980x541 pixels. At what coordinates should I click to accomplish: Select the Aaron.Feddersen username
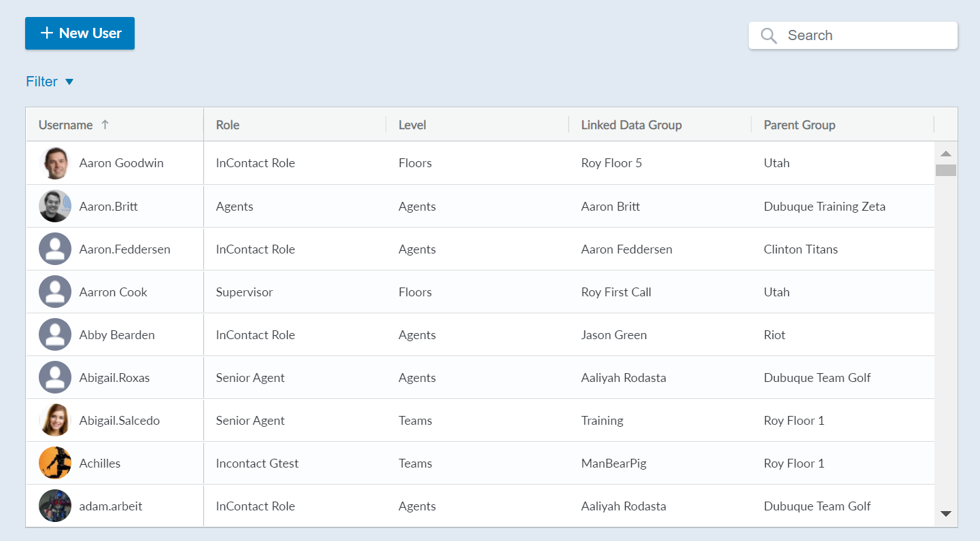click(x=124, y=249)
